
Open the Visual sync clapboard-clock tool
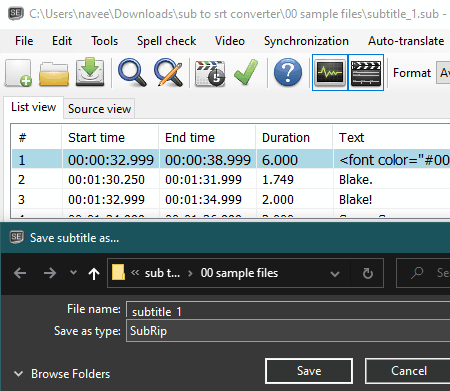tap(210, 73)
